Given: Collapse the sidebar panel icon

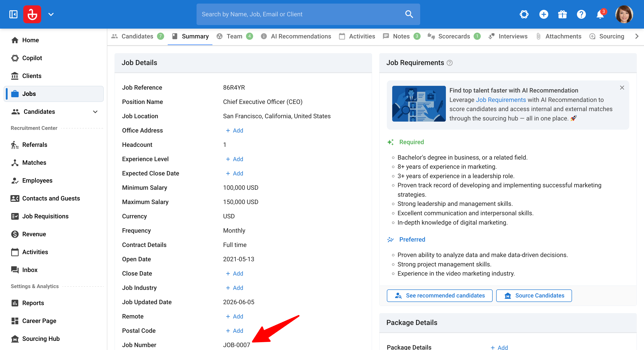Looking at the screenshot, I should [13, 14].
